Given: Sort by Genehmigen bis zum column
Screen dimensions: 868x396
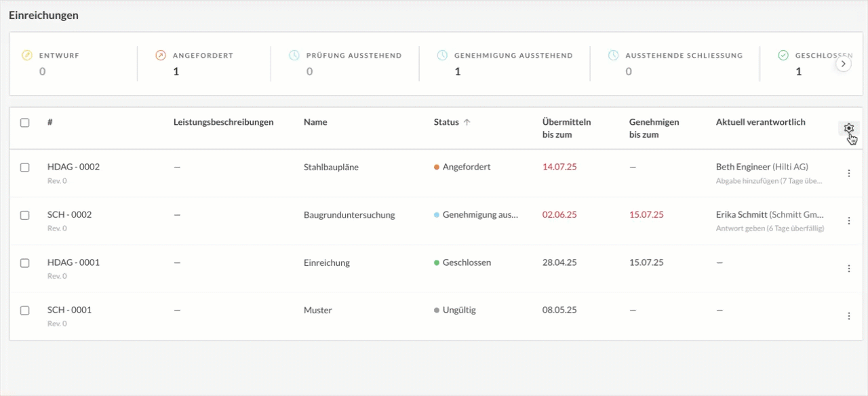Looking at the screenshot, I should pyautogui.click(x=654, y=128).
